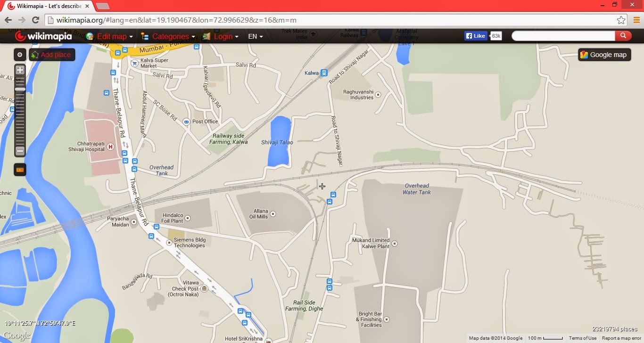Click the Mukand Limited Kalwe Plant marker

395,244
